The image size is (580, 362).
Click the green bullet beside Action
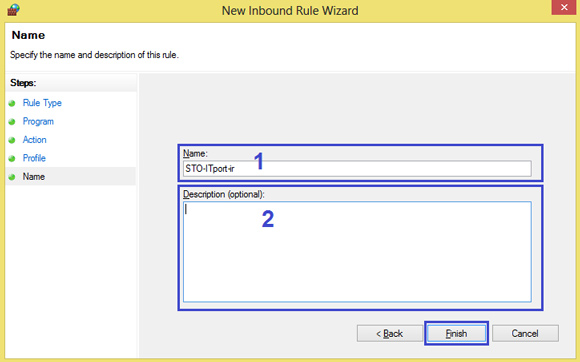coord(12,140)
